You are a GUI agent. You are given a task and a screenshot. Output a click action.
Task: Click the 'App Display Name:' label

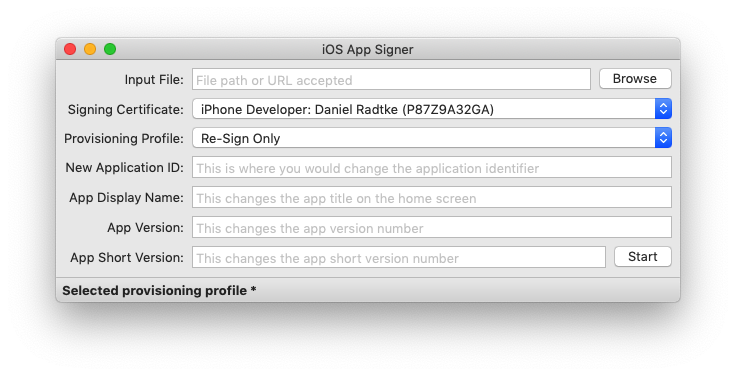(126, 198)
